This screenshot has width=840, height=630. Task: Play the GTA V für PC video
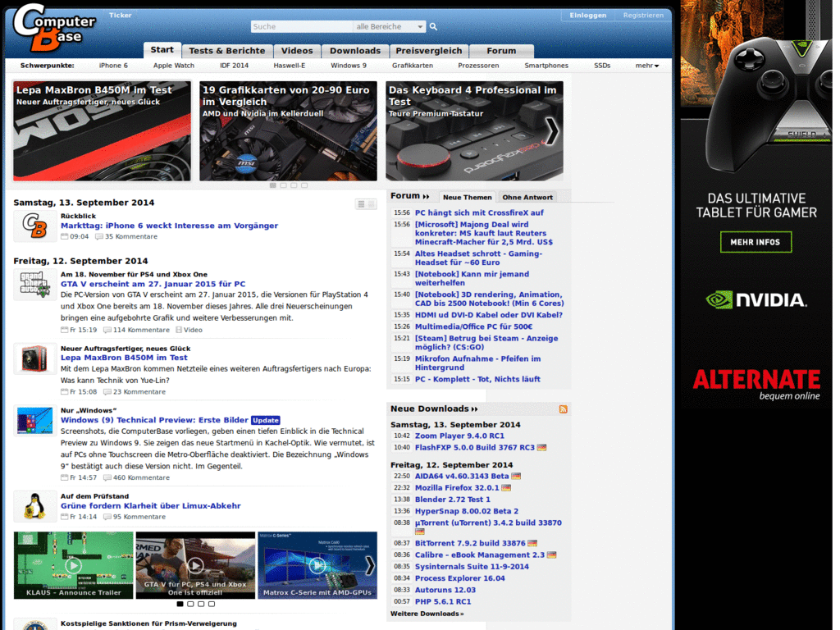[x=195, y=565]
